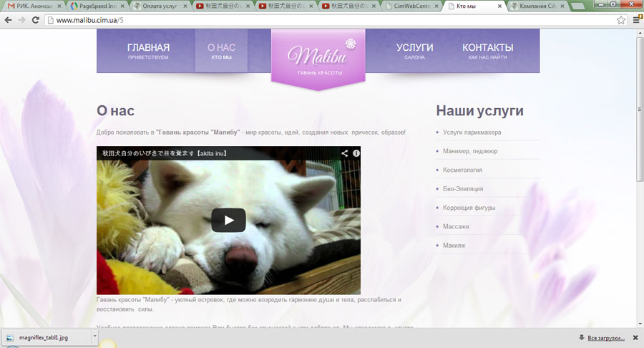Open Все загрузки link
The height and width of the screenshot is (348, 644).
click(606, 338)
